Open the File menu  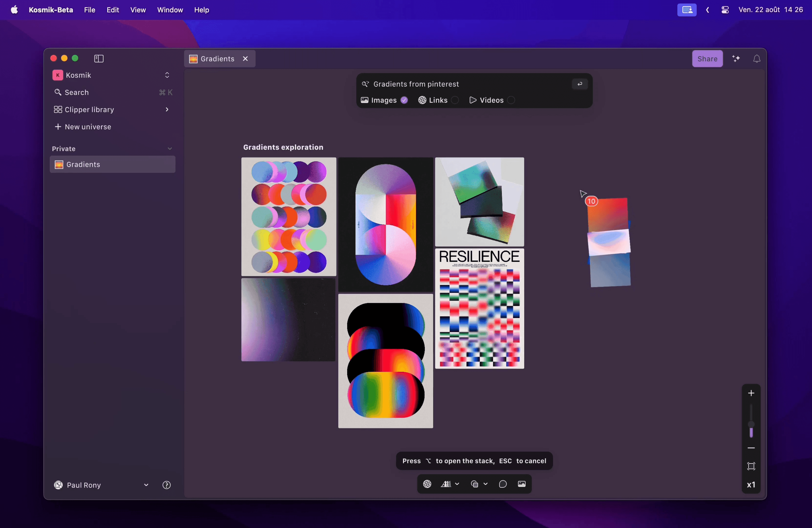pyautogui.click(x=90, y=10)
